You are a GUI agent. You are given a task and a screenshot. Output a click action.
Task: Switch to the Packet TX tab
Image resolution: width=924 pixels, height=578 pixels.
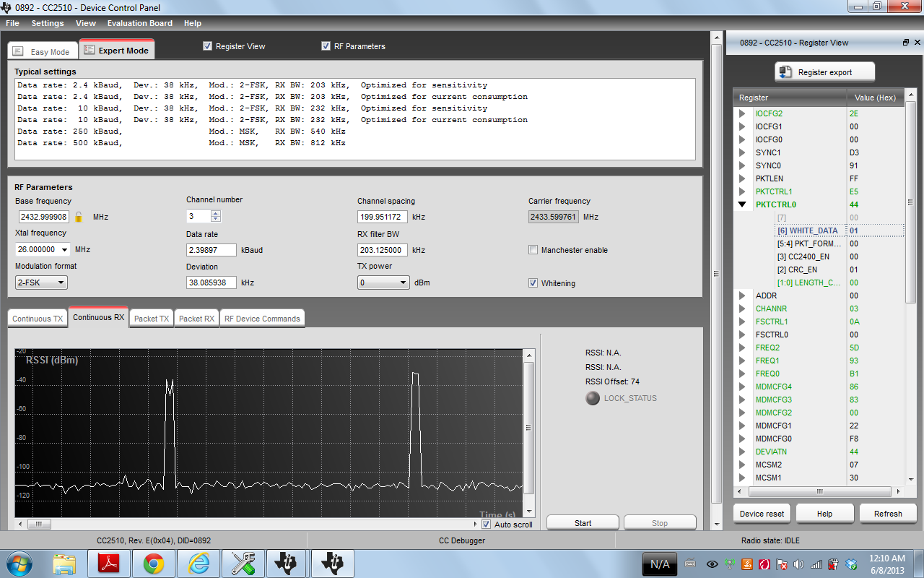pyautogui.click(x=152, y=319)
